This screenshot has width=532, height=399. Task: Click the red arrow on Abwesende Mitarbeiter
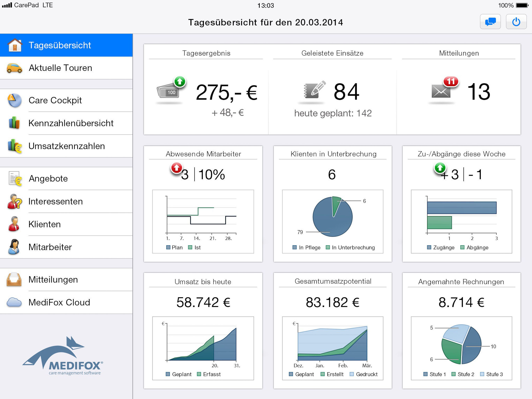click(177, 168)
